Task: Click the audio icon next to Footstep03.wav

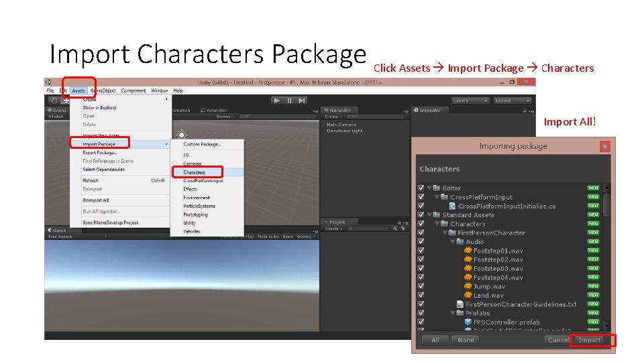Action: (x=468, y=268)
